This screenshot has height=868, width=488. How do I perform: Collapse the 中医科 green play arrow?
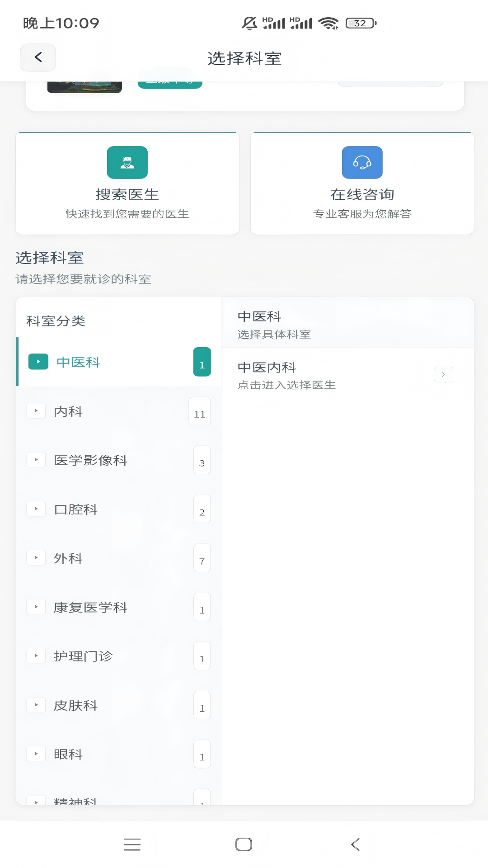coord(38,362)
